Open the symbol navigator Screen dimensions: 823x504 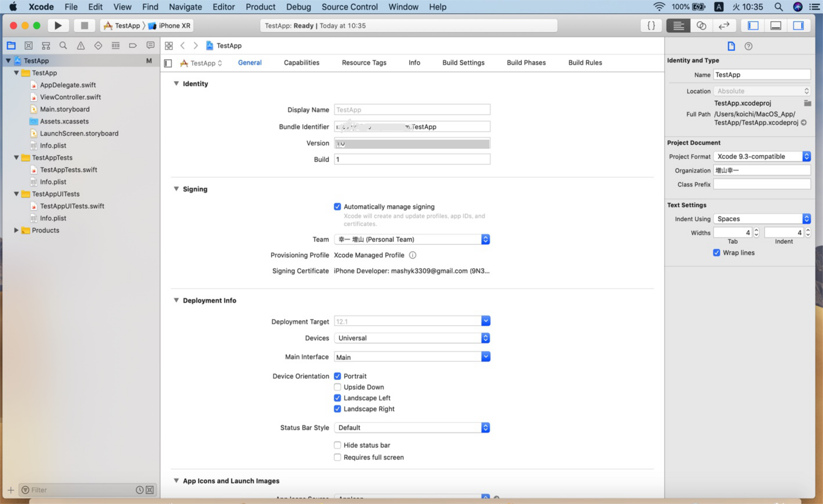click(46, 45)
